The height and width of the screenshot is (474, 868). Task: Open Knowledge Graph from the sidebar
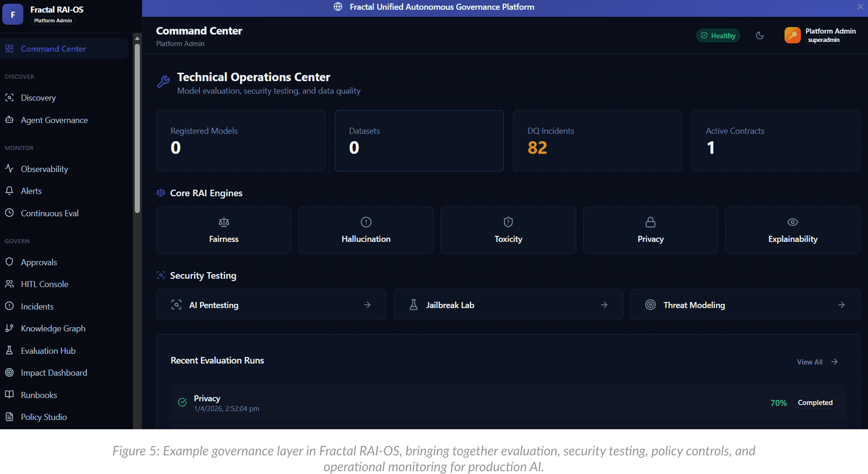tap(64, 328)
